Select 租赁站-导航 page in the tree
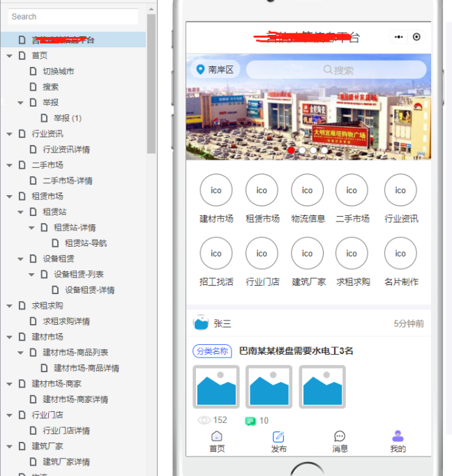Viewport: 452px width, 476px height. click(x=86, y=243)
